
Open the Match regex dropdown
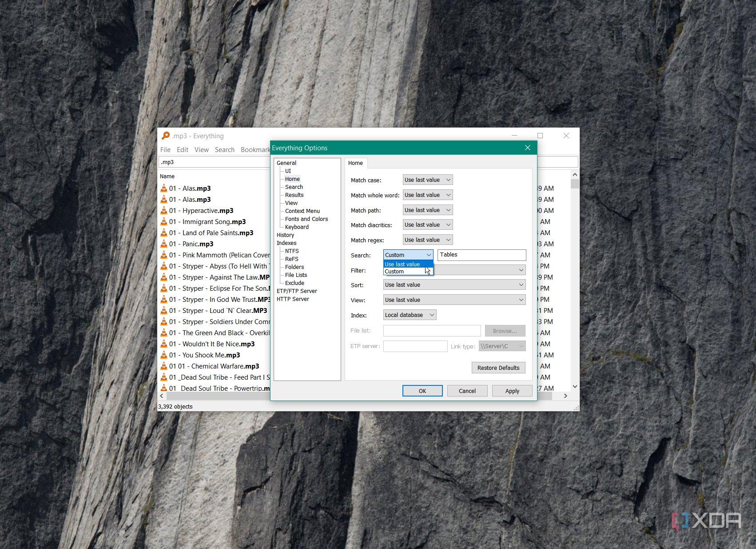[428, 240]
